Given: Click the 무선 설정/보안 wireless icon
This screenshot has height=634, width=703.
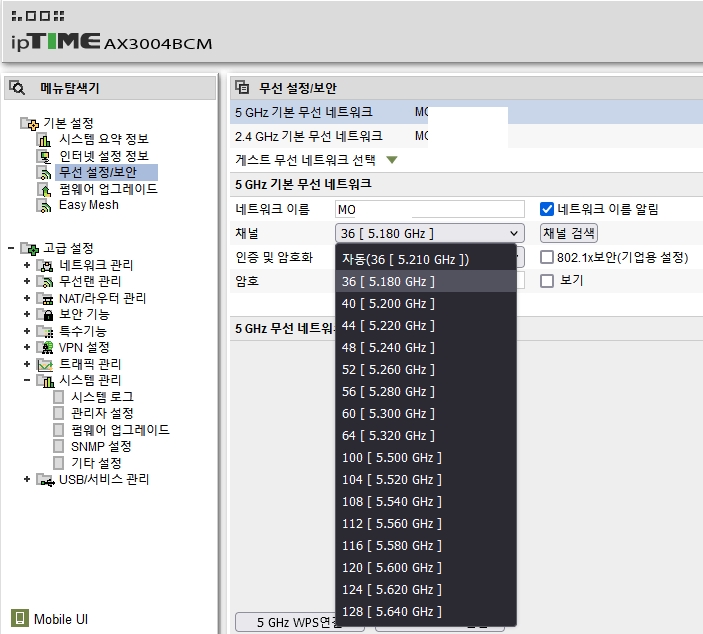Looking at the screenshot, I should (x=44, y=173).
